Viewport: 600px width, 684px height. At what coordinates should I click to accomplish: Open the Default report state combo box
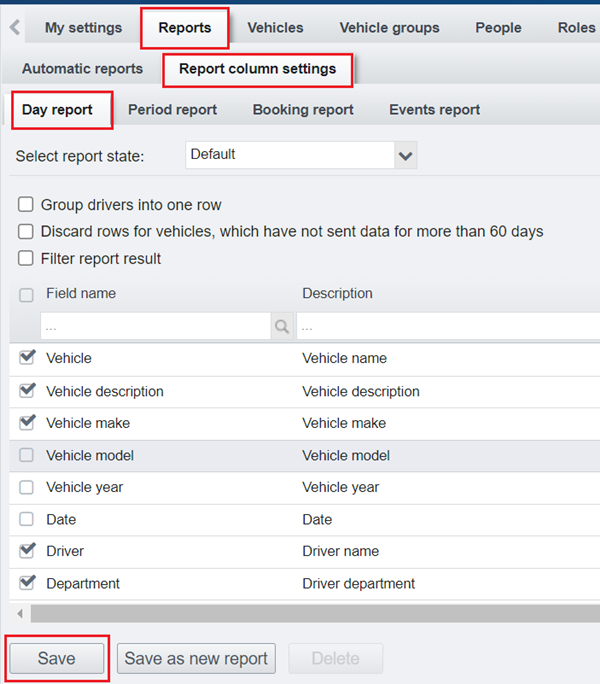pos(290,155)
